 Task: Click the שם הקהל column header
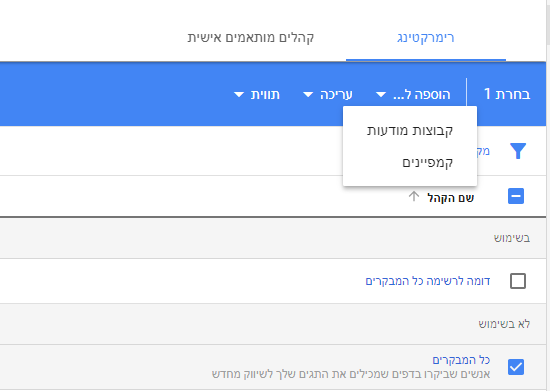[x=450, y=198]
